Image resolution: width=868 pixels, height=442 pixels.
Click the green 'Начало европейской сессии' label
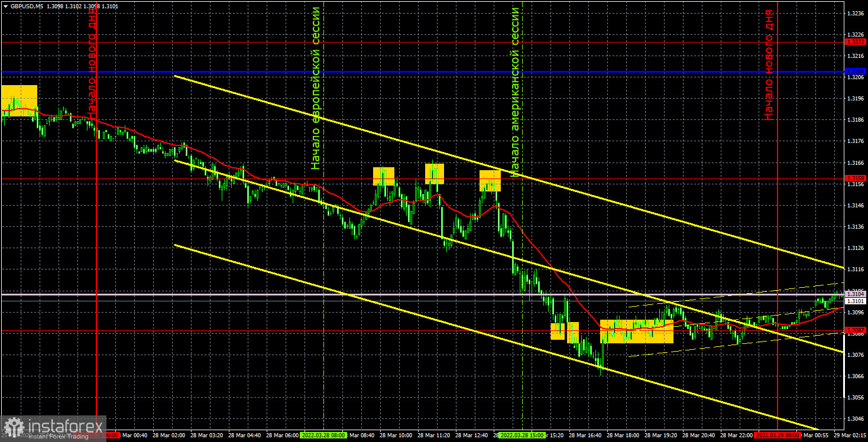click(316, 89)
